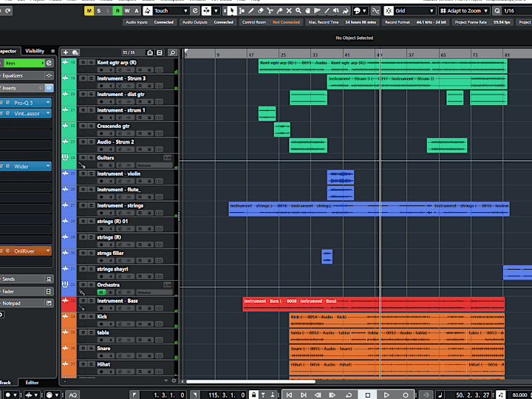Toggle global Read automation R button
Screen dimensions: 532x399
tap(117, 11)
